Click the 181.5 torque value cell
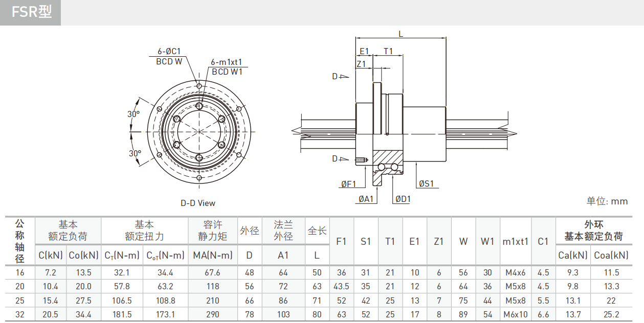Screen dimensions: 644x323 click(122, 315)
